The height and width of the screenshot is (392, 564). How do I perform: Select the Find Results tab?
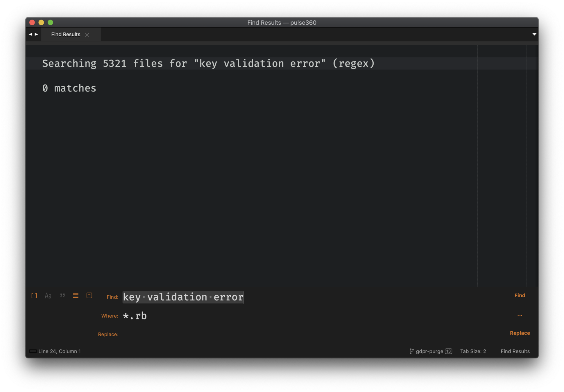pos(66,35)
